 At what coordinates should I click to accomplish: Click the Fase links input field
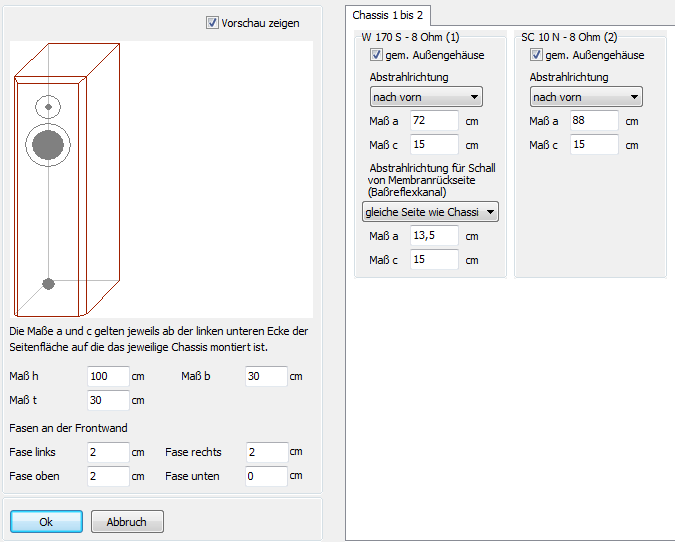(108, 452)
